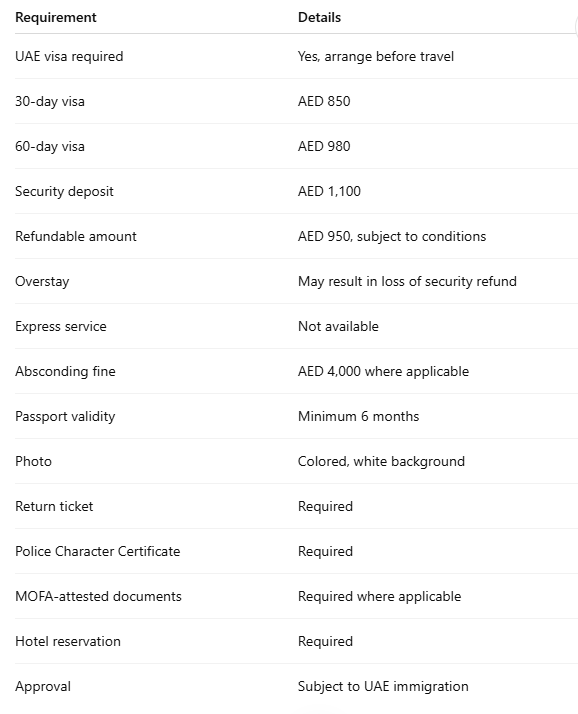
Task: Select the Passport validity label
Action: (x=65, y=416)
